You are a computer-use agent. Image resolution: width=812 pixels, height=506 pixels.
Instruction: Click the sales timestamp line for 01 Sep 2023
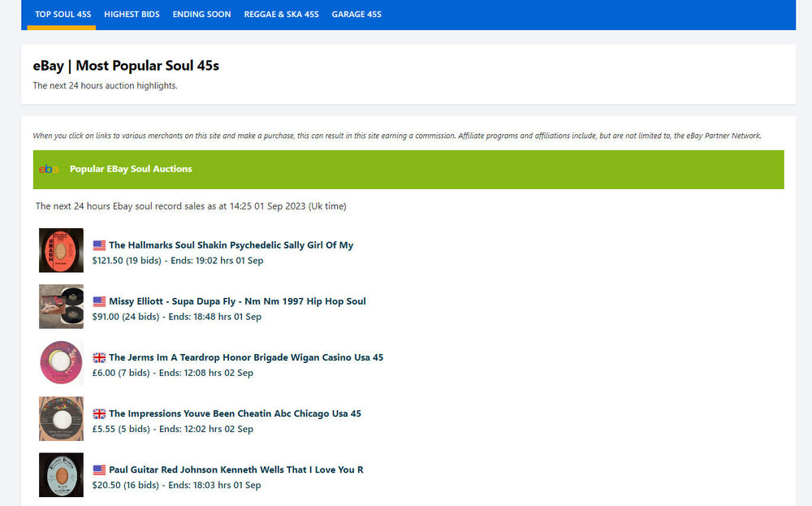pyautogui.click(x=191, y=206)
